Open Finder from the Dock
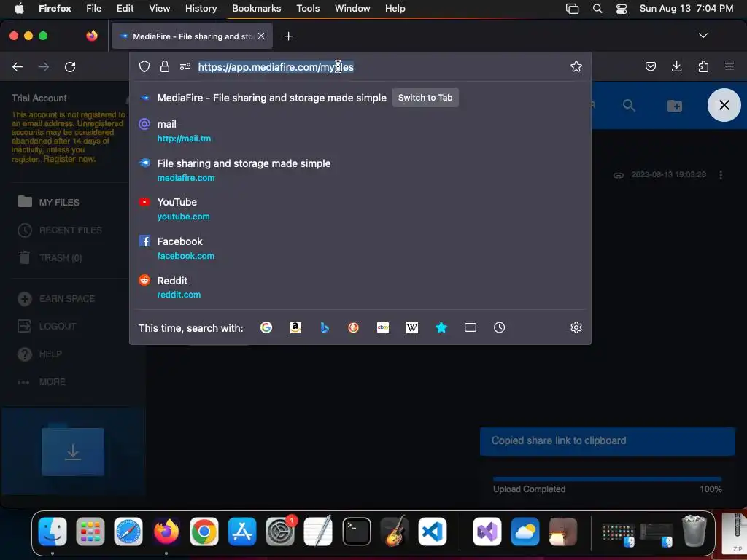747x560 pixels. click(53, 532)
